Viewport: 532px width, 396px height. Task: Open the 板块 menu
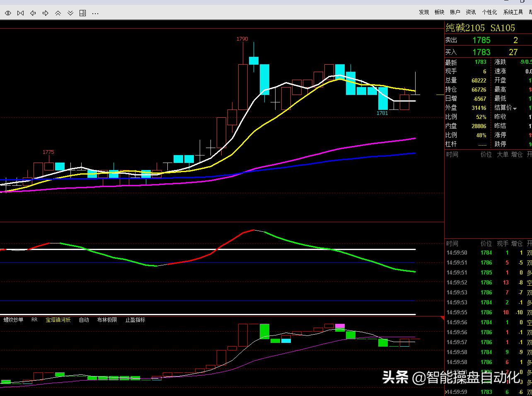tap(439, 12)
